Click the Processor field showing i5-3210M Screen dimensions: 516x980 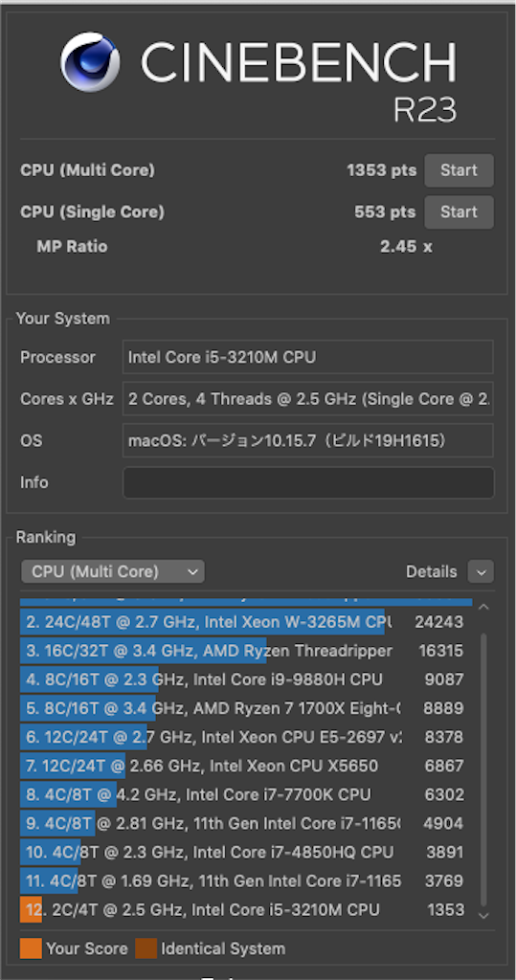click(x=307, y=357)
